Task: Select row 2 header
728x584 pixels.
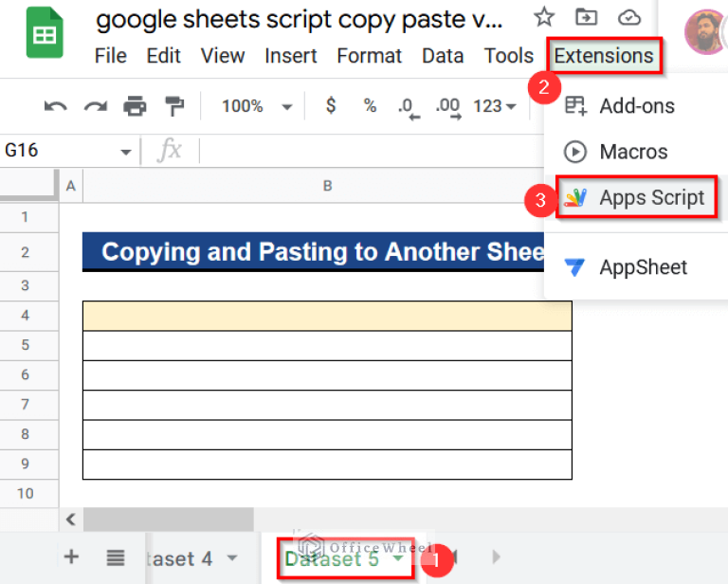Action: pos(25,252)
